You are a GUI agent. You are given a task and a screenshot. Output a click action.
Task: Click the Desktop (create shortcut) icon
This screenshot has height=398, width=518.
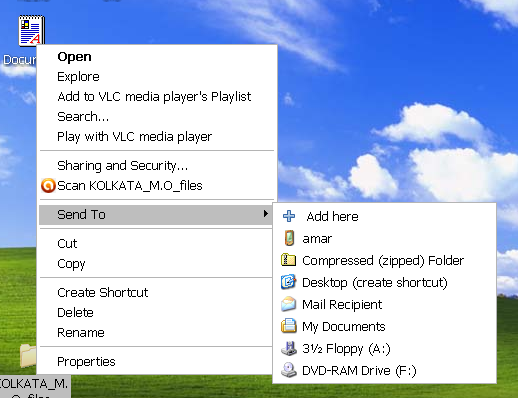tap(288, 282)
